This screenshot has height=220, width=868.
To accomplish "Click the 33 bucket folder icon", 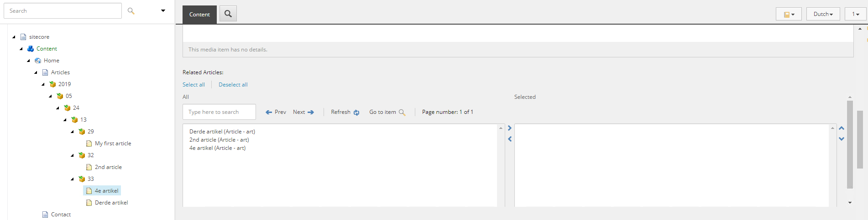I will [82, 179].
